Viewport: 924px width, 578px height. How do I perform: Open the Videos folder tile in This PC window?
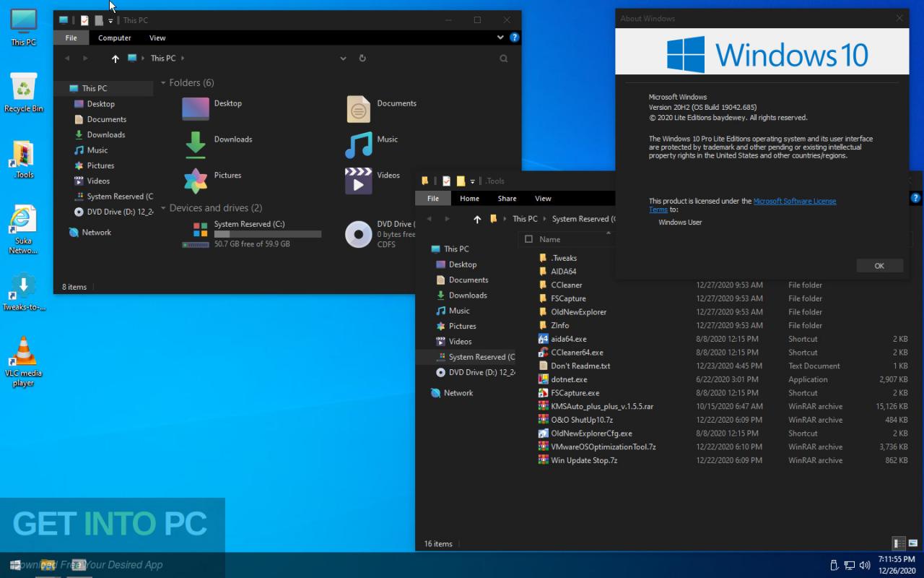(x=372, y=180)
